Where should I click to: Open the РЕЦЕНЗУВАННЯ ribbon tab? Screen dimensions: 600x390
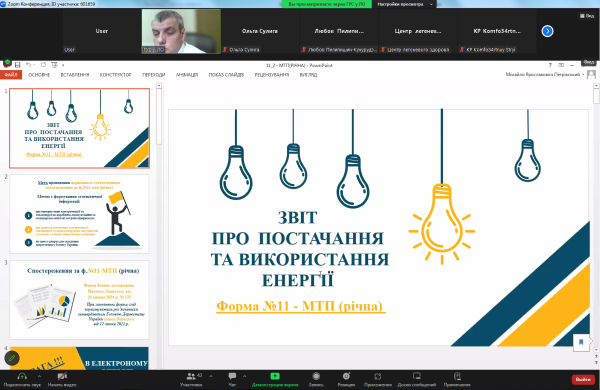tap(272, 75)
